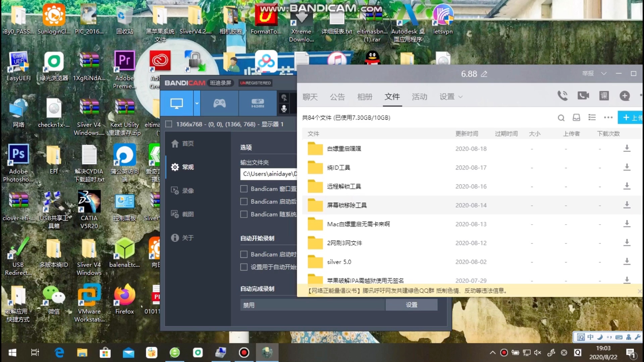Click the muted volume tray icon
This screenshot has height=362, width=644.
pyautogui.click(x=538, y=353)
